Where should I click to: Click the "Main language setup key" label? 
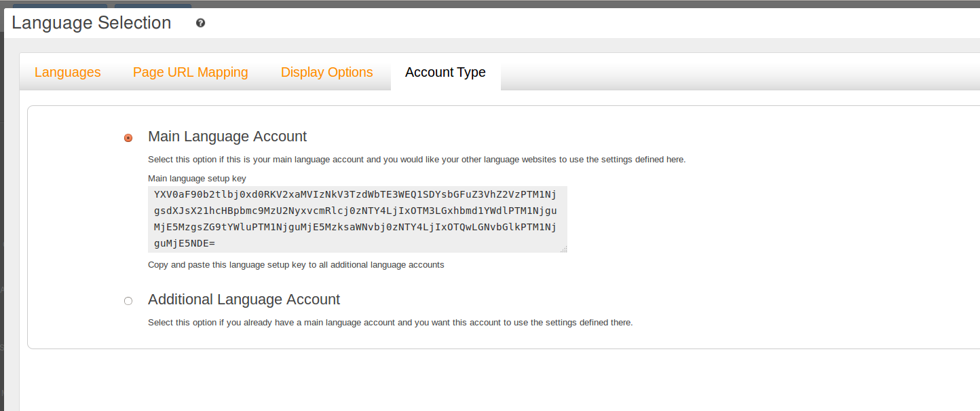pyautogui.click(x=197, y=178)
